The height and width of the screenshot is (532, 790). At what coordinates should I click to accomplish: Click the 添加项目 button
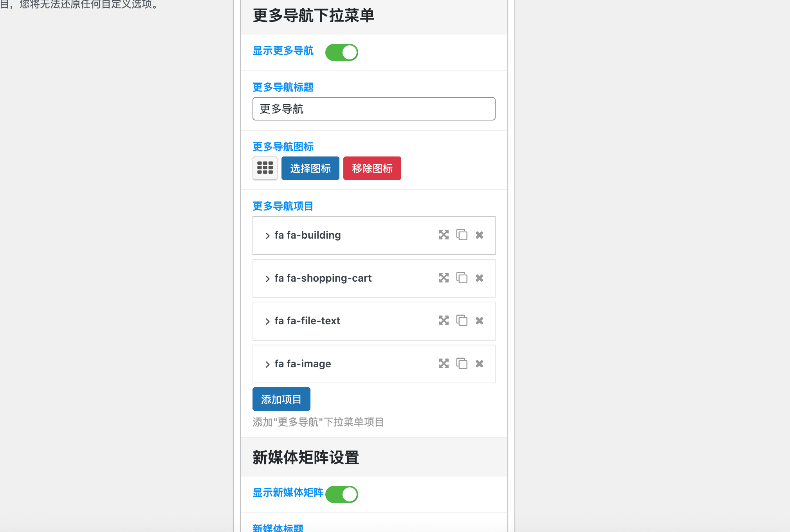[x=281, y=399]
